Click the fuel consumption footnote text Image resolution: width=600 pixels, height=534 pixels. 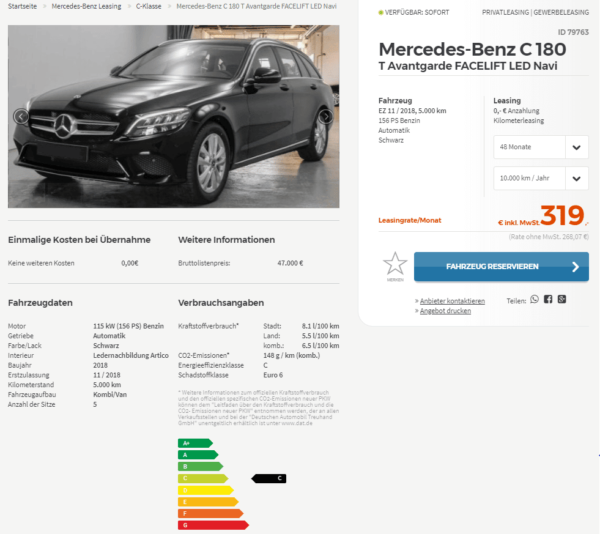(258, 408)
